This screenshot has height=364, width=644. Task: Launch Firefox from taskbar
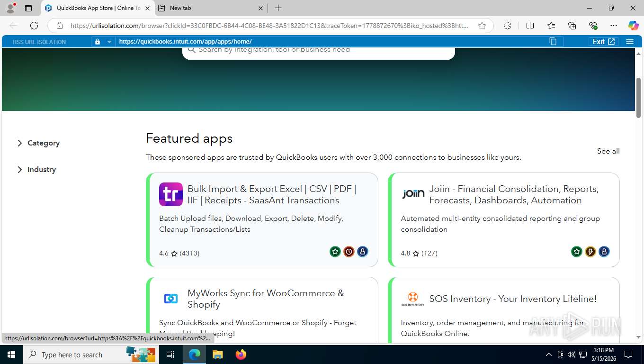[x=241, y=355]
